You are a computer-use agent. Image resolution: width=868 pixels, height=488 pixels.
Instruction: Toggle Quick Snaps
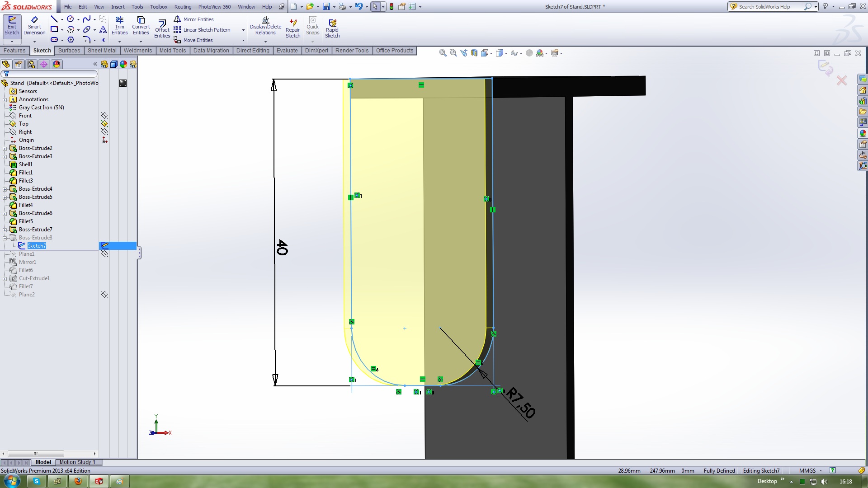click(312, 26)
